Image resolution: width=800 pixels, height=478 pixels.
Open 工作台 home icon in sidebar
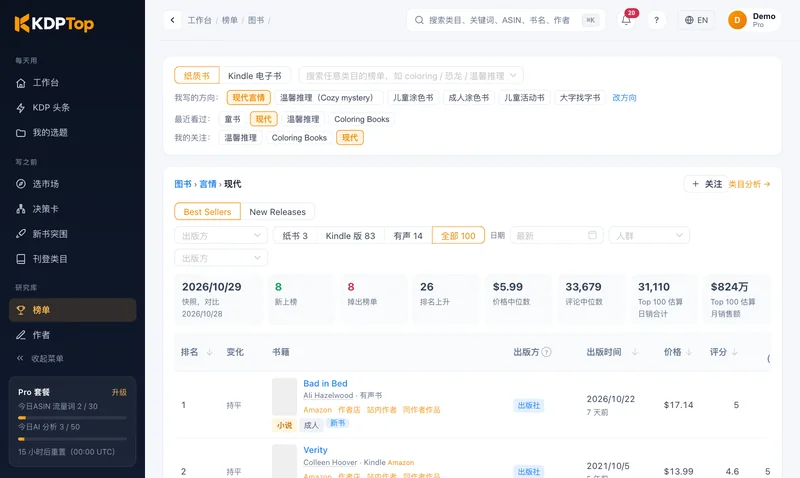[21, 83]
